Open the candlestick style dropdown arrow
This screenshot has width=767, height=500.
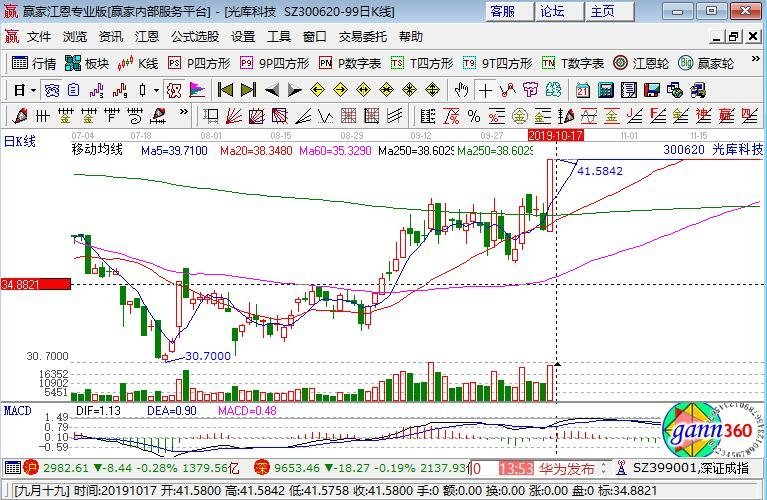tap(156, 91)
